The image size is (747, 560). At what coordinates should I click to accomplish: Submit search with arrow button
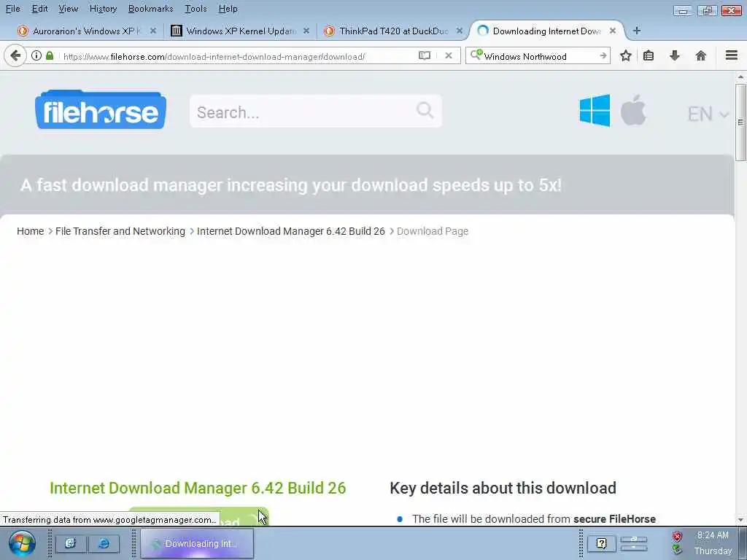[603, 55]
